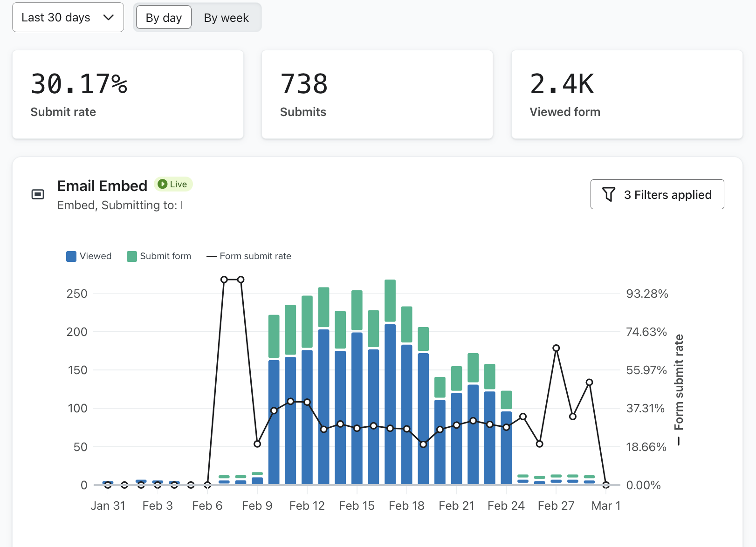Click the Live status badge
Image resolution: width=756 pixels, height=547 pixels.
pyautogui.click(x=173, y=184)
